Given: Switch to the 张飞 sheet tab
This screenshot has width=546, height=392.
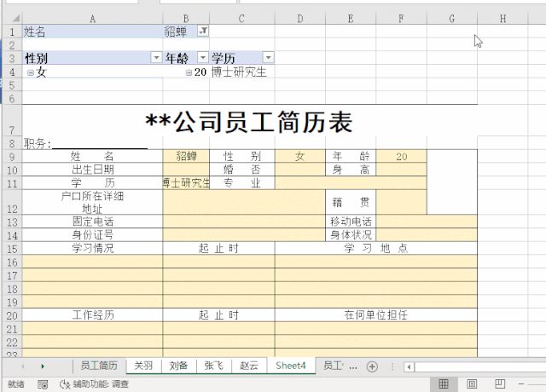Looking at the screenshot, I should (x=213, y=366).
